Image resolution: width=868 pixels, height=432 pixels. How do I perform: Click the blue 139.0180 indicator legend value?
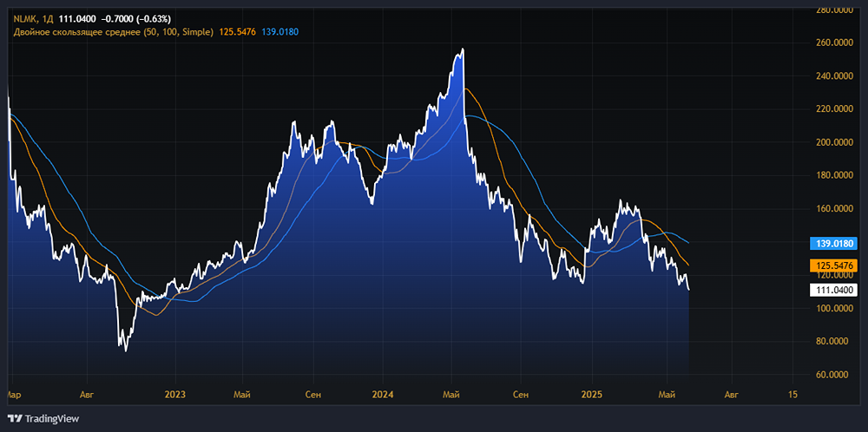click(x=280, y=32)
